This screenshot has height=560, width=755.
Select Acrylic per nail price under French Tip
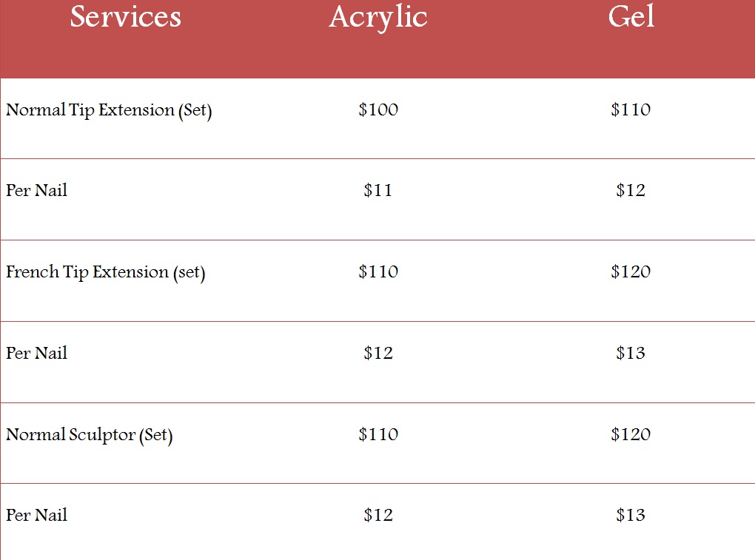(378, 354)
